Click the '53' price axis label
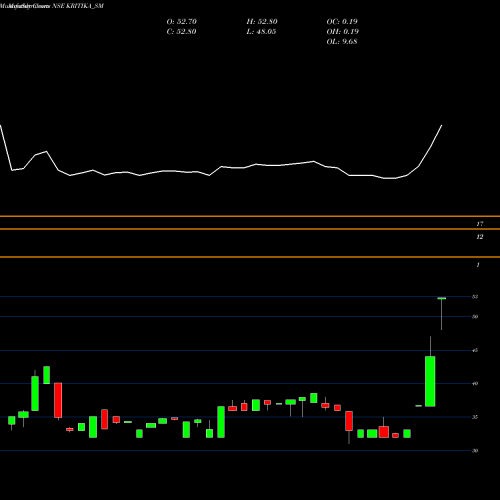This screenshot has width=500, height=500. pos(475,297)
